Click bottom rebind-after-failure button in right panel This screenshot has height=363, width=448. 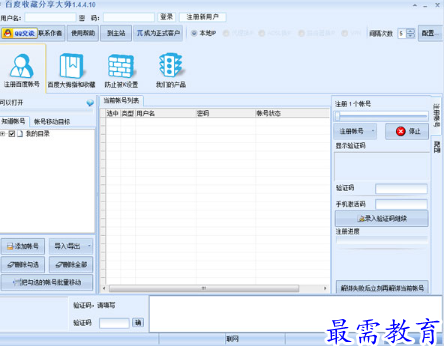382,287
